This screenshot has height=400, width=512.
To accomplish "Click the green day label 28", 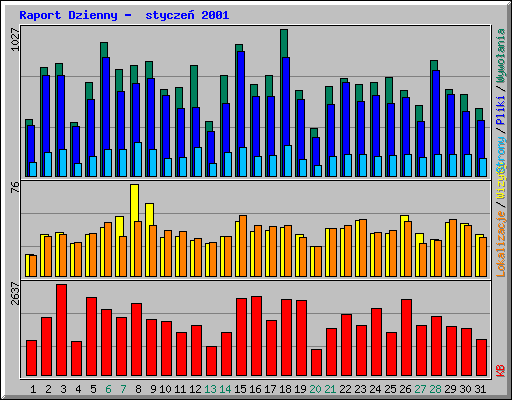I will (435, 389).
